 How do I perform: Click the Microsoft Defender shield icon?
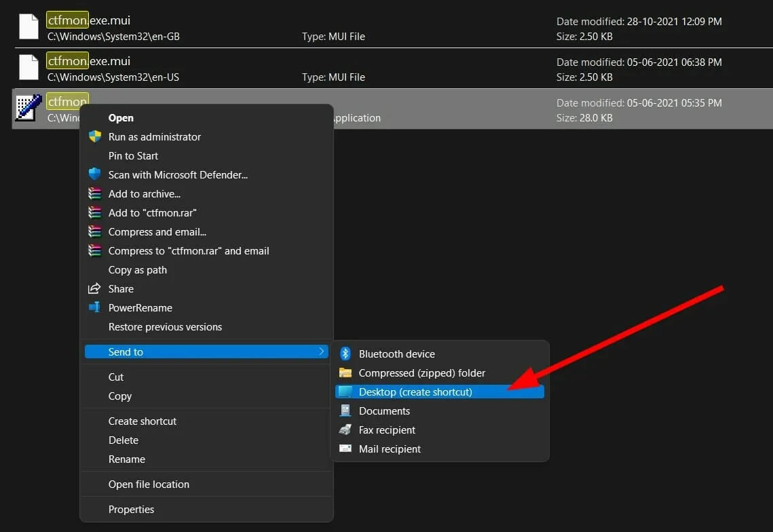point(95,174)
